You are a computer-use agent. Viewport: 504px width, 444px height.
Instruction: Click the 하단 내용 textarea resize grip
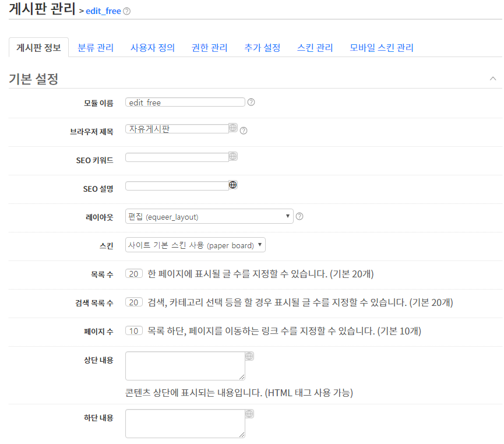(x=242, y=434)
